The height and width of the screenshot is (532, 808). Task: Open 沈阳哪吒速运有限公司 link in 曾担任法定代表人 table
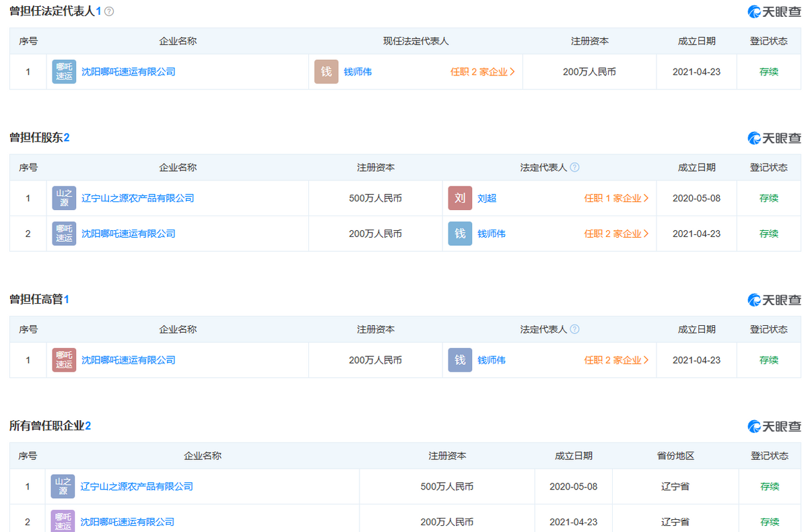point(128,72)
